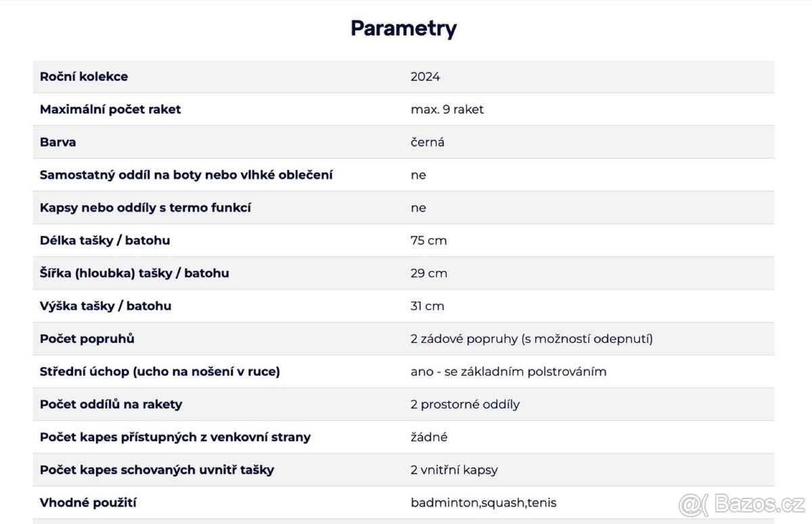Click Kapsy nebo oddíly s termo funkcí

tap(145, 208)
